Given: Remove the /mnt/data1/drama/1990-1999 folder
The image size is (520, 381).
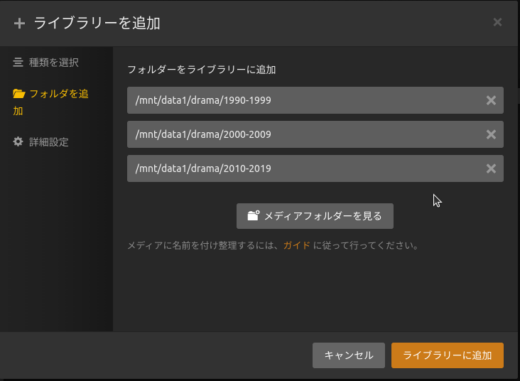Looking at the screenshot, I should [491, 100].
